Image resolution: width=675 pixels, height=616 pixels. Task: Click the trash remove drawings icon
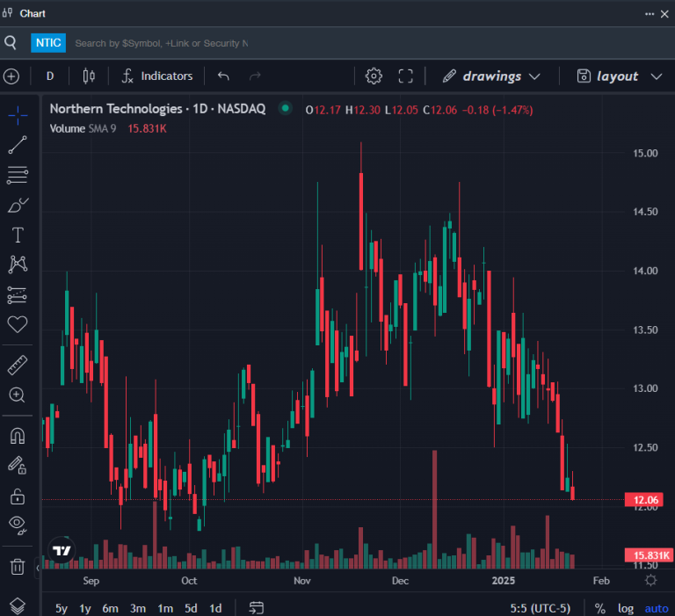18,567
